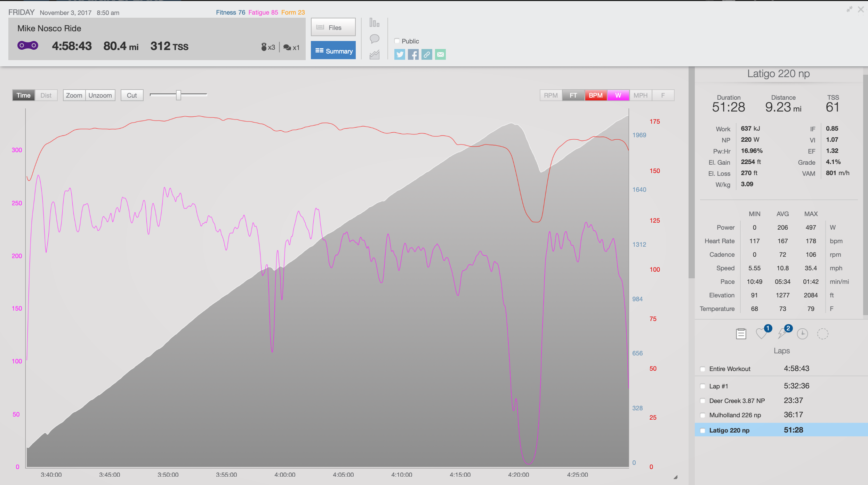Open the comments speech bubble icon

point(375,39)
